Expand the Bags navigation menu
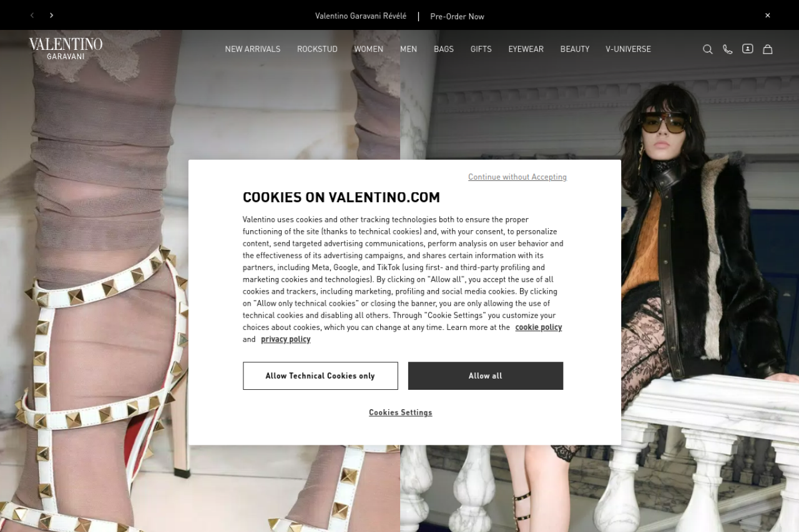The height and width of the screenshot is (532, 799). (444, 49)
